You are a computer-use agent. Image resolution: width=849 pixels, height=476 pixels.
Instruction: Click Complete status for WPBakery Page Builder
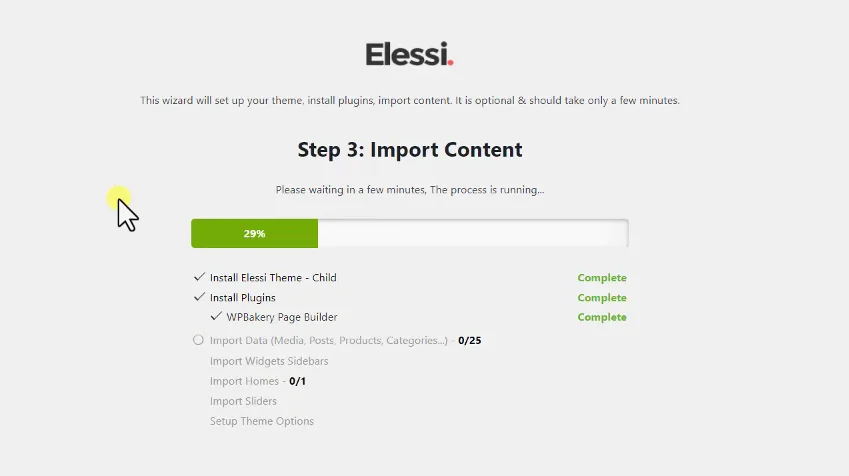point(602,317)
